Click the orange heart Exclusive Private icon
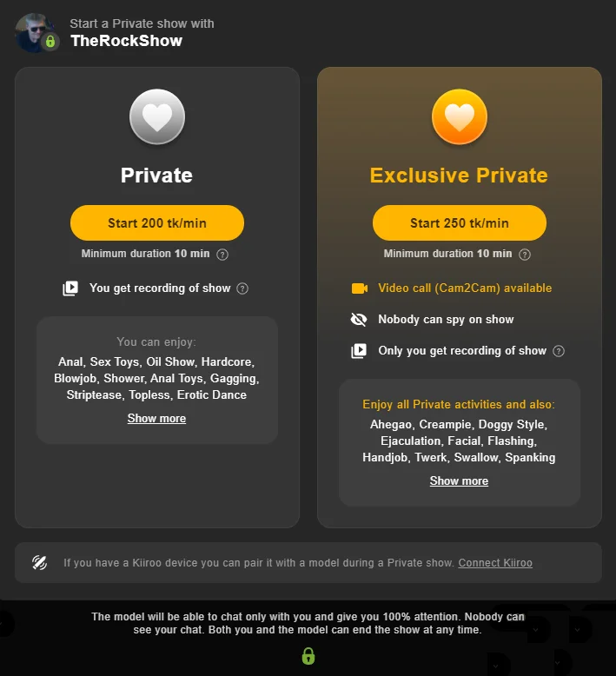Viewport: 616px width, 676px height. click(x=460, y=116)
